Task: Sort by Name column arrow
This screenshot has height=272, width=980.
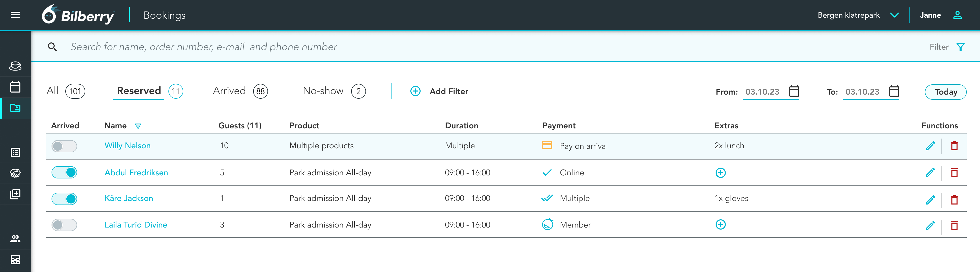Action: [x=138, y=126]
